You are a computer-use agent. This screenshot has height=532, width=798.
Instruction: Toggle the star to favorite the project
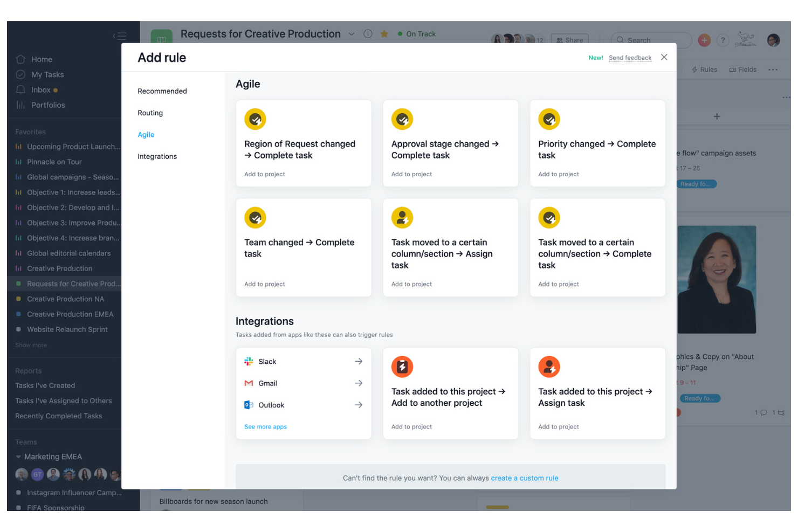pyautogui.click(x=384, y=33)
